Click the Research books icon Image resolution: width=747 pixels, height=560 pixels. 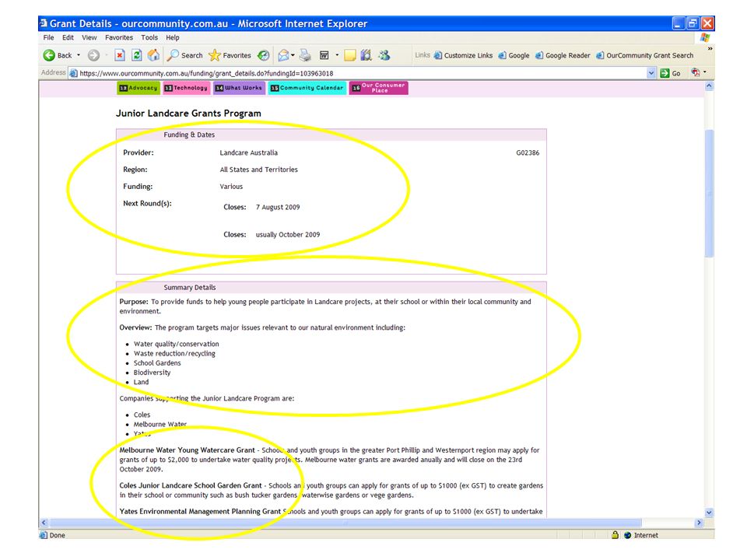click(366, 55)
